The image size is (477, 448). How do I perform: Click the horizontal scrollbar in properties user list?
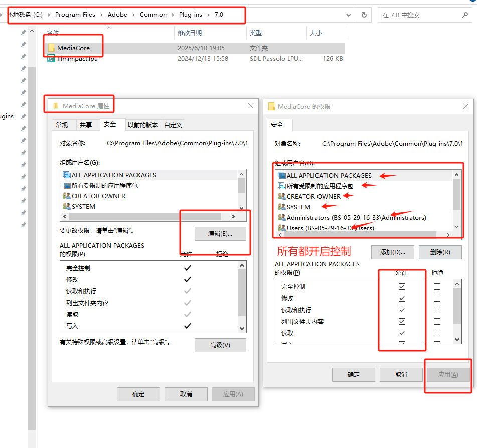point(145,216)
